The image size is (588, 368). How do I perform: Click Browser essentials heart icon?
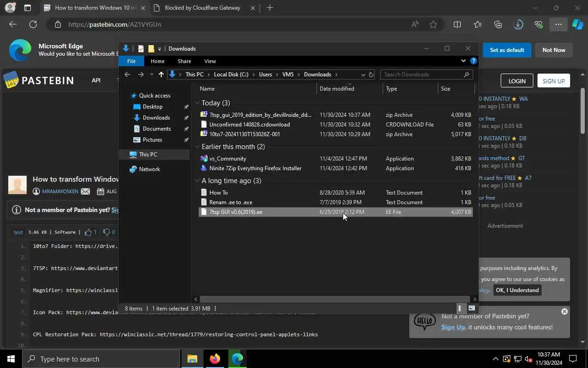pyautogui.click(x=538, y=24)
